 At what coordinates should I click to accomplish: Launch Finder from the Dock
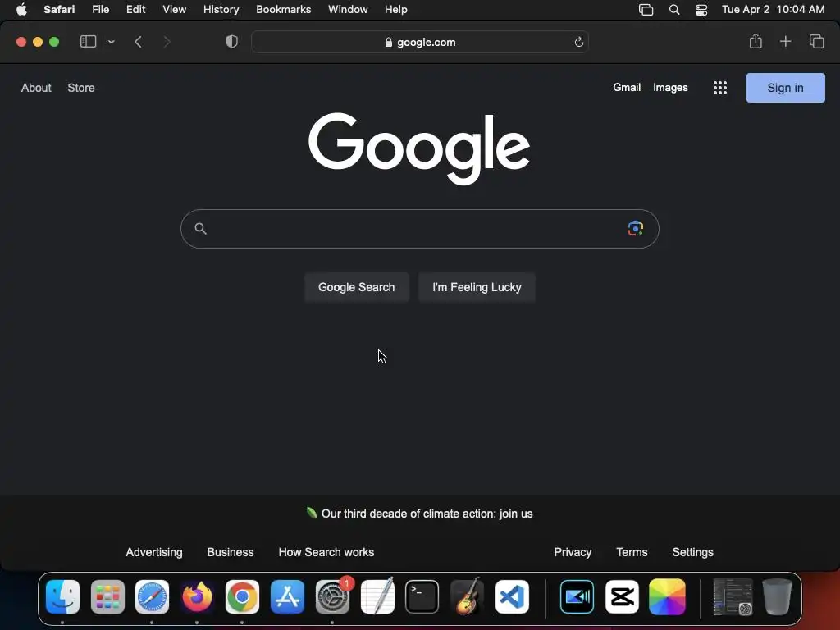pos(62,597)
